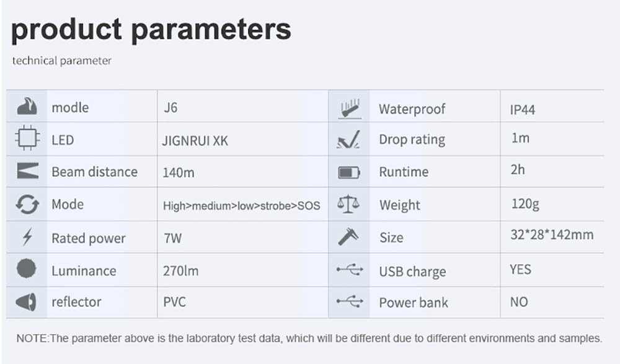Click the Drop rating icon
Screen dimensions: 620x364
tap(349, 140)
